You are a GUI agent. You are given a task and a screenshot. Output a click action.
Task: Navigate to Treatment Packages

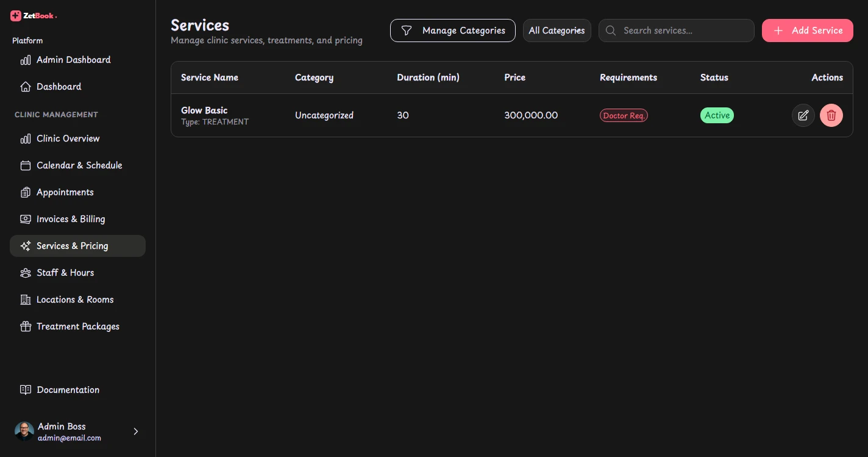pos(77,326)
